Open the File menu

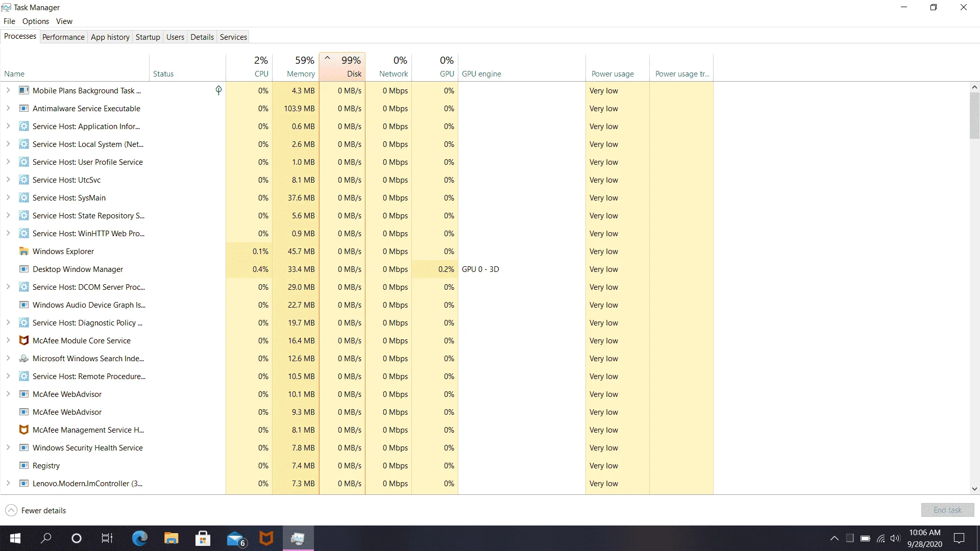[9, 21]
